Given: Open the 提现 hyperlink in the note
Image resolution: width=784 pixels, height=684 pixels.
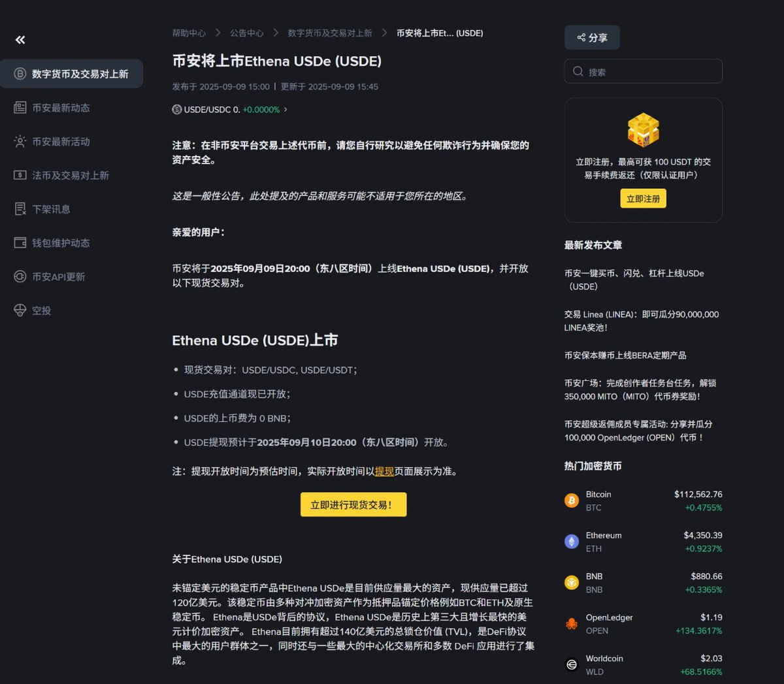Looking at the screenshot, I should pyautogui.click(x=384, y=471).
